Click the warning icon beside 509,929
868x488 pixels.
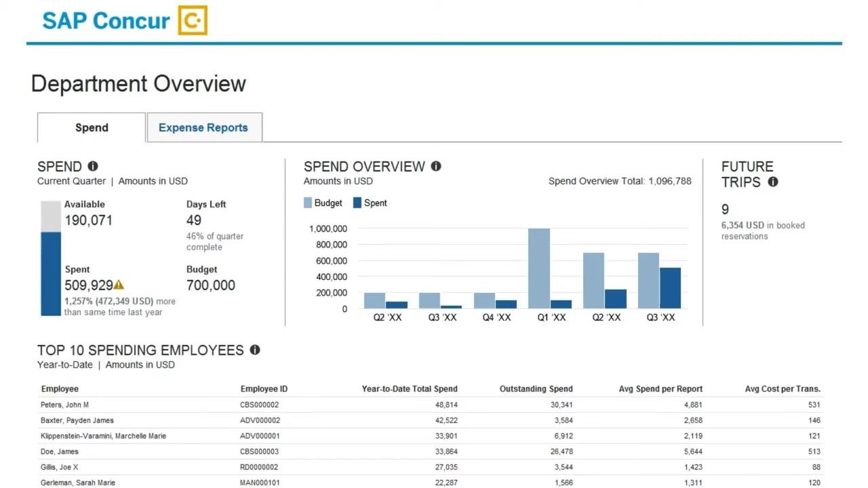[119, 285]
